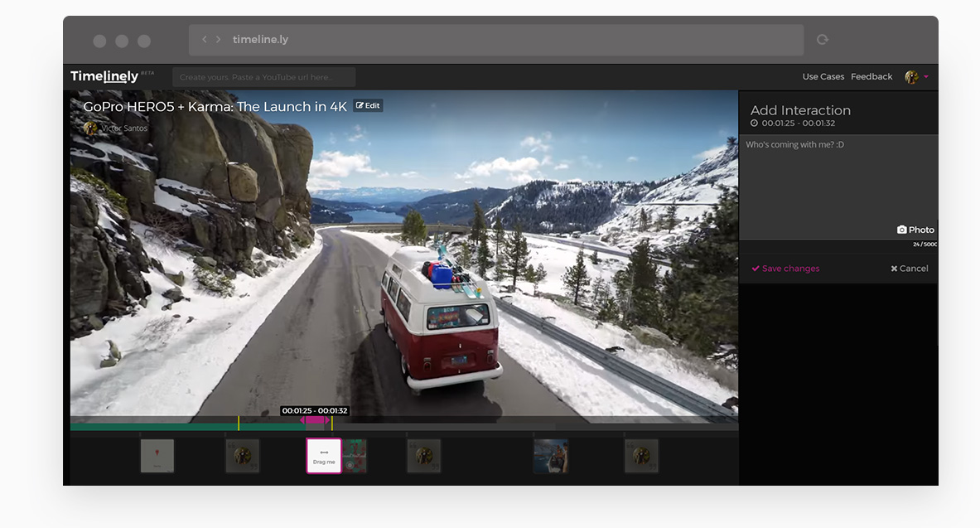Click the user profile avatar in header
The image size is (980, 528).
point(911,76)
